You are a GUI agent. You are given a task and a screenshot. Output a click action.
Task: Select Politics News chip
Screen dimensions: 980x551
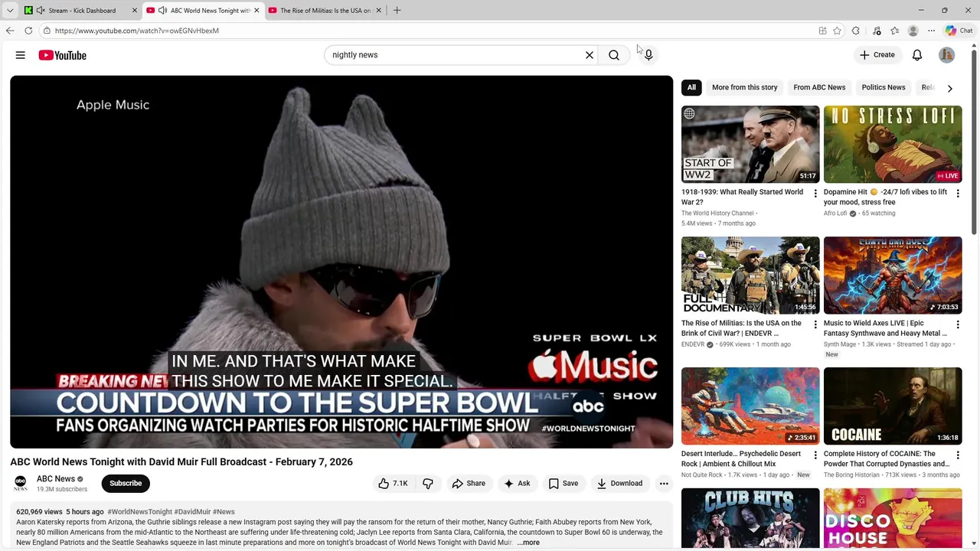click(883, 87)
